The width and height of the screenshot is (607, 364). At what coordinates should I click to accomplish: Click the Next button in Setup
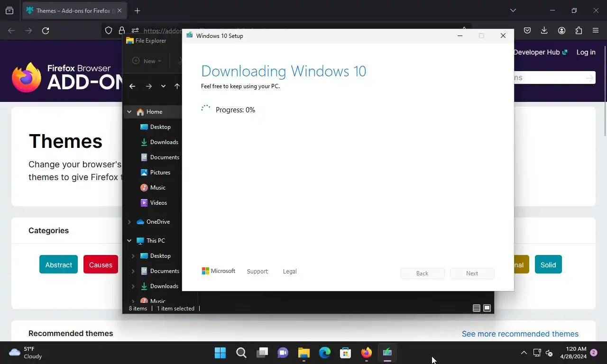pos(472,273)
